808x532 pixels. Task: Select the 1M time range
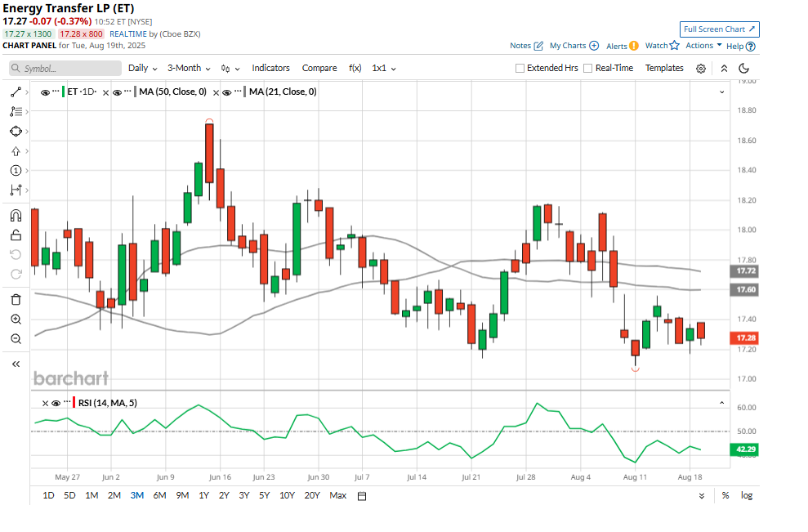[x=92, y=495]
